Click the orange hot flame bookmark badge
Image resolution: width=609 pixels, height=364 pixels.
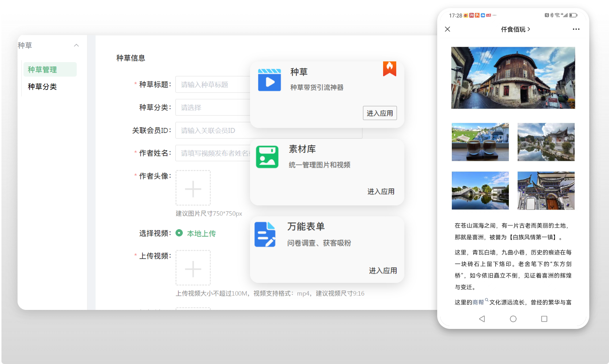pos(389,68)
